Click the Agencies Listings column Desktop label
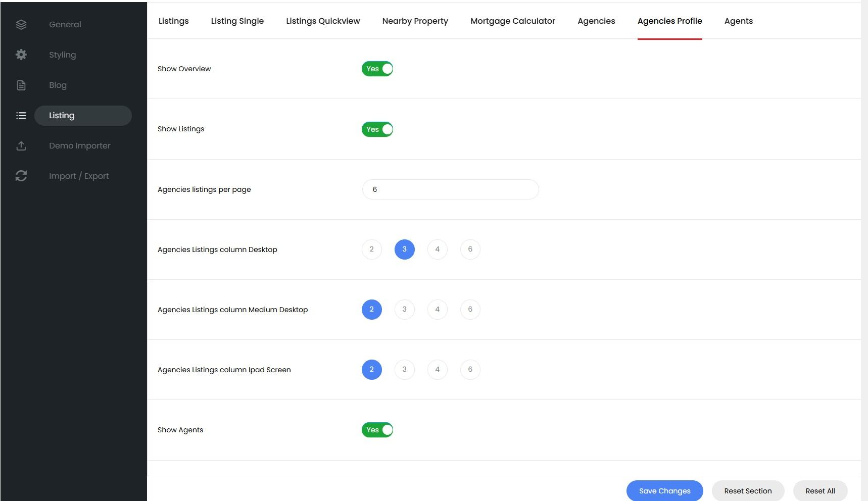Screen dimensions: 868x501 pyautogui.click(x=217, y=249)
